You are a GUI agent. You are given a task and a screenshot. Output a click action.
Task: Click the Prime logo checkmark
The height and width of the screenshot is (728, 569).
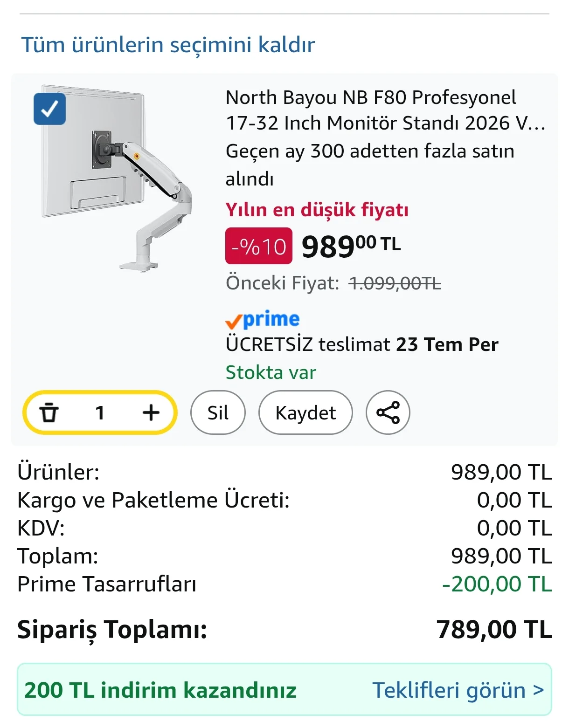click(234, 322)
